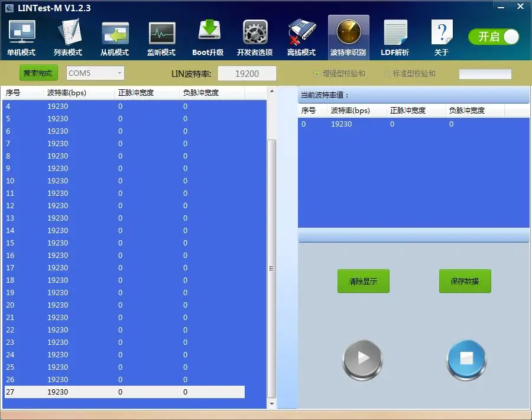Switch to 离线模式 offline mode

click(x=301, y=38)
